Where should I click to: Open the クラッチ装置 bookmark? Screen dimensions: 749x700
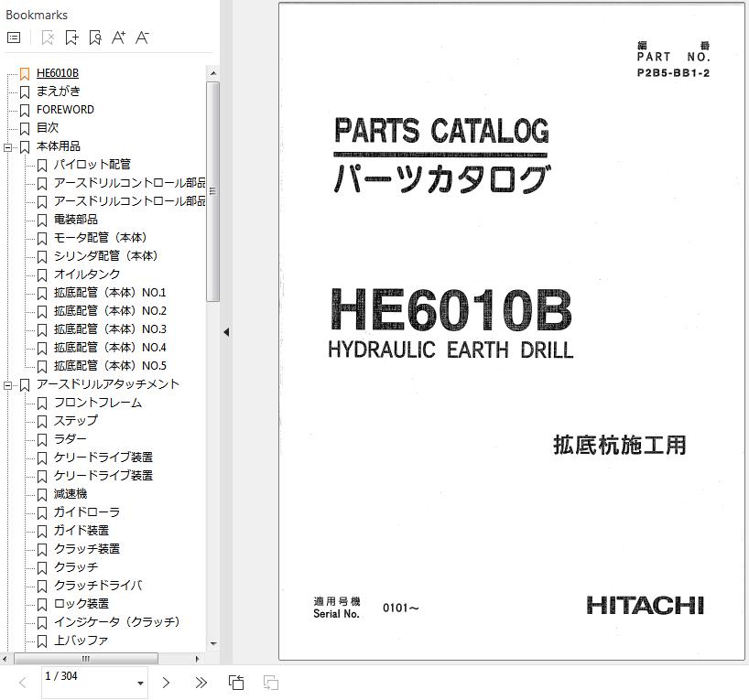tap(86, 549)
